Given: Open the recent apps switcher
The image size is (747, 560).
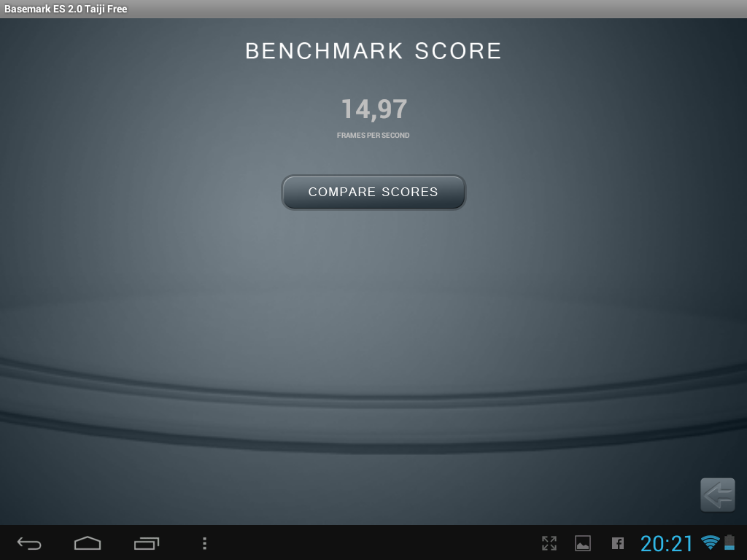Looking at the screenshot, I should 147,543.
